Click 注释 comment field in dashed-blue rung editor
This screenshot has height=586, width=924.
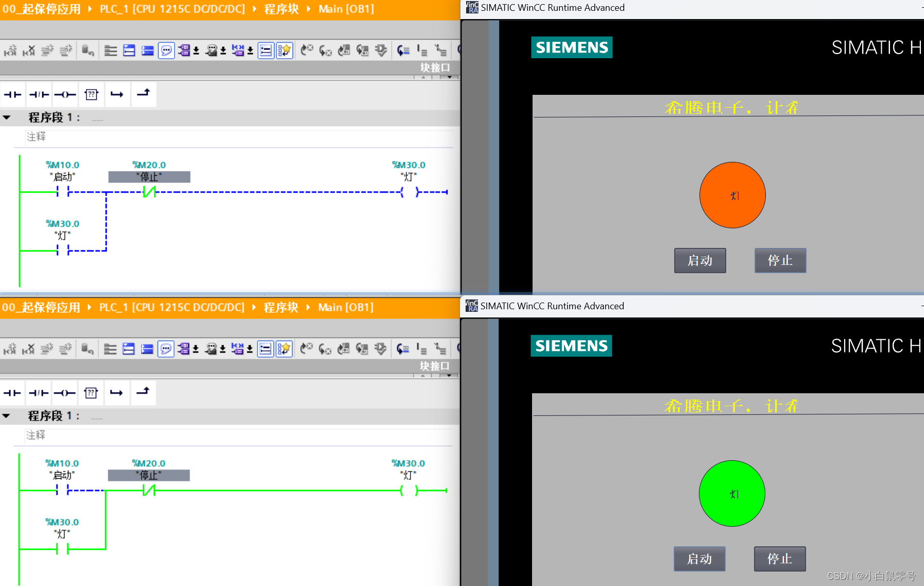[239, 137]
